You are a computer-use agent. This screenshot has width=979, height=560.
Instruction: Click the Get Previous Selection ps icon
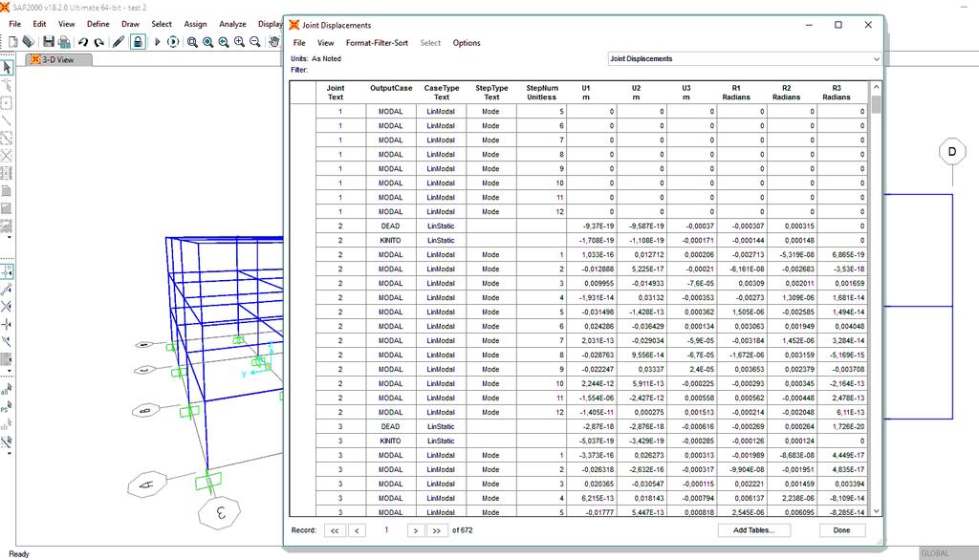(x=7, y=408)
